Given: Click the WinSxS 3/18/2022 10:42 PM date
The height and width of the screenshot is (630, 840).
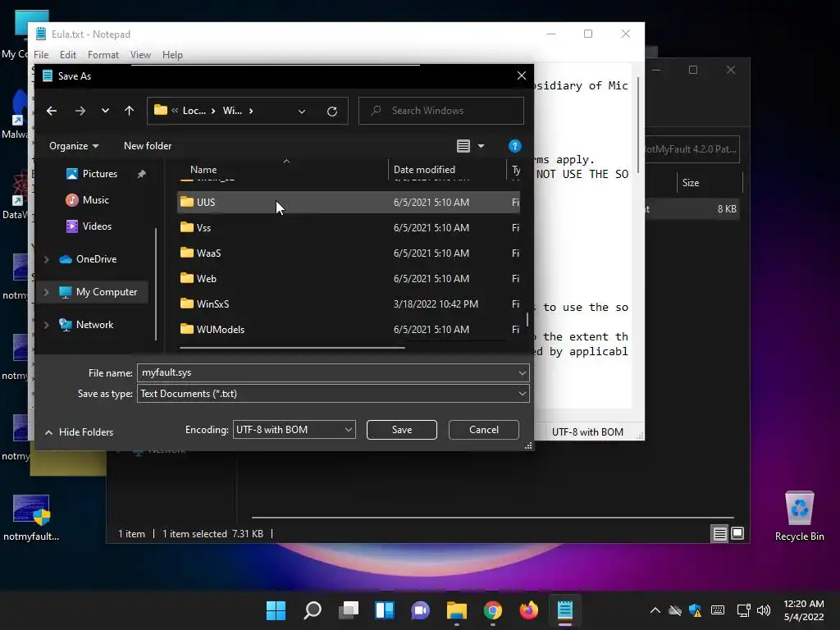Looking at the screenshot, I should (x=436, y=304).
